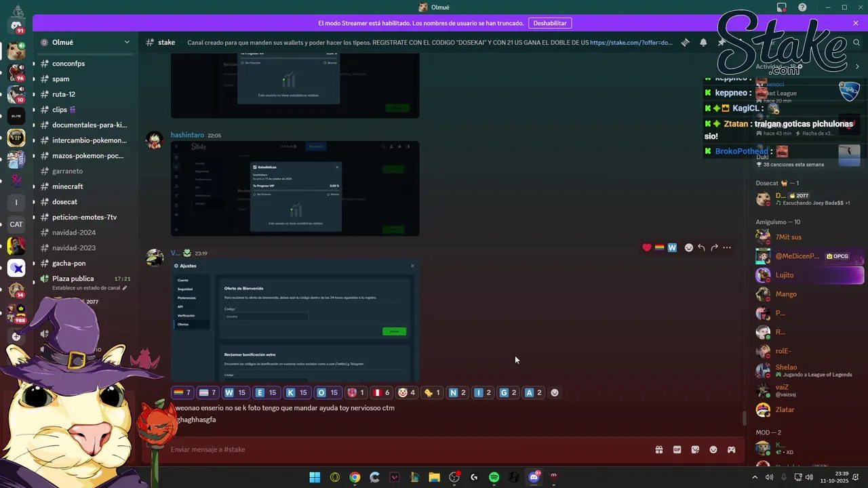Toggle the W reaction with 15 votes

234,392
